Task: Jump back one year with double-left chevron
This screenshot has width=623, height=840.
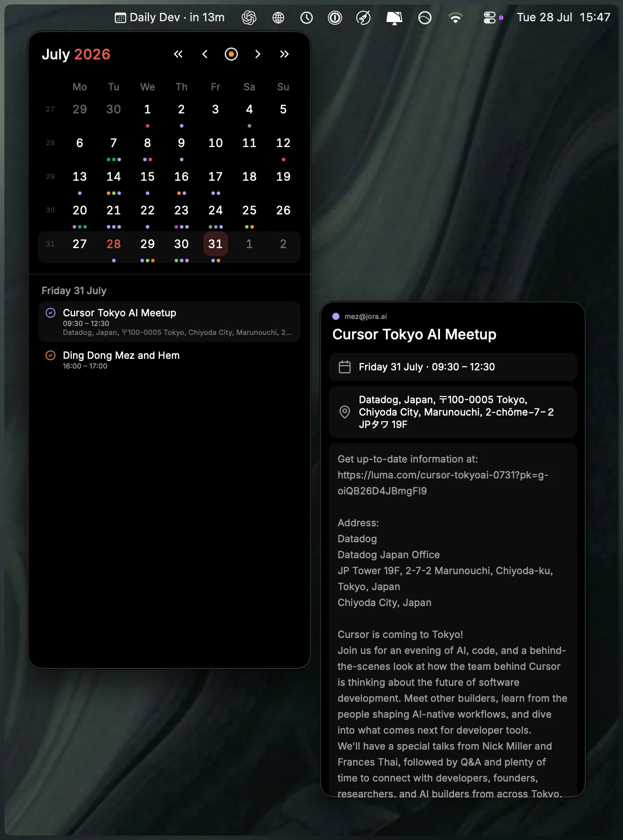Action: (178, 54)
